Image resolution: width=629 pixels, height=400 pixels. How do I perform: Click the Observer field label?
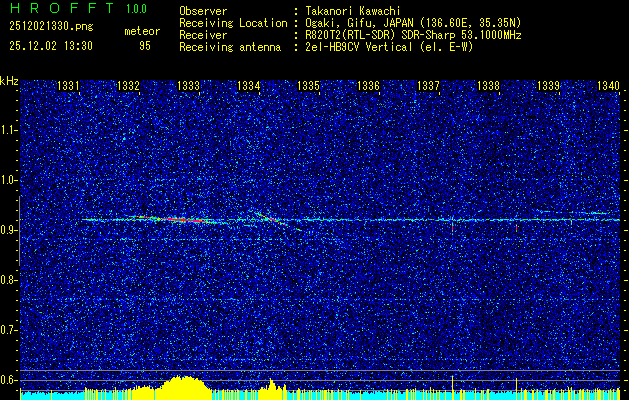[x=203, y=11]
